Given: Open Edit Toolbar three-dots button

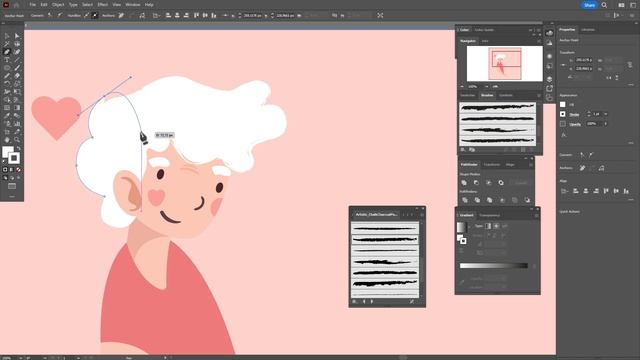Looking at the screenshot, I should [x=12, y=196].
